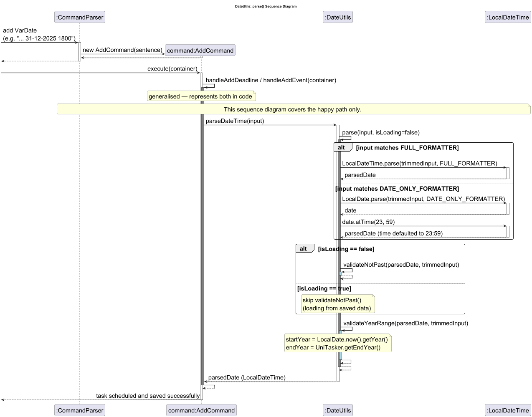Select the happy path note banner
Image resolution: width=532 pixels, height=417 pixels.
pyautogui.click(x=293, y=109)
